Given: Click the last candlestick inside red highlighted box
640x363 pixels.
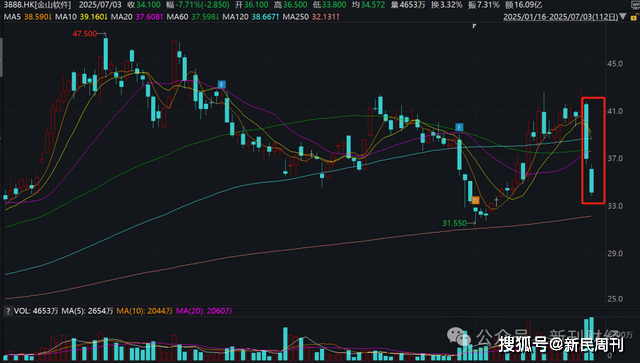Looking at the screenshot, I should click(x=591, y=180).
